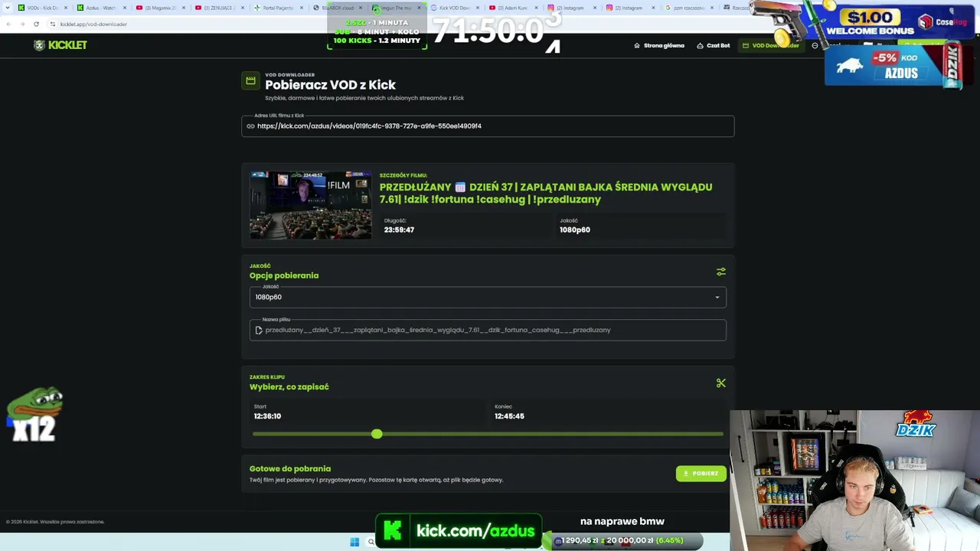
Task: Click the file name input field
Action: (488, 330)
